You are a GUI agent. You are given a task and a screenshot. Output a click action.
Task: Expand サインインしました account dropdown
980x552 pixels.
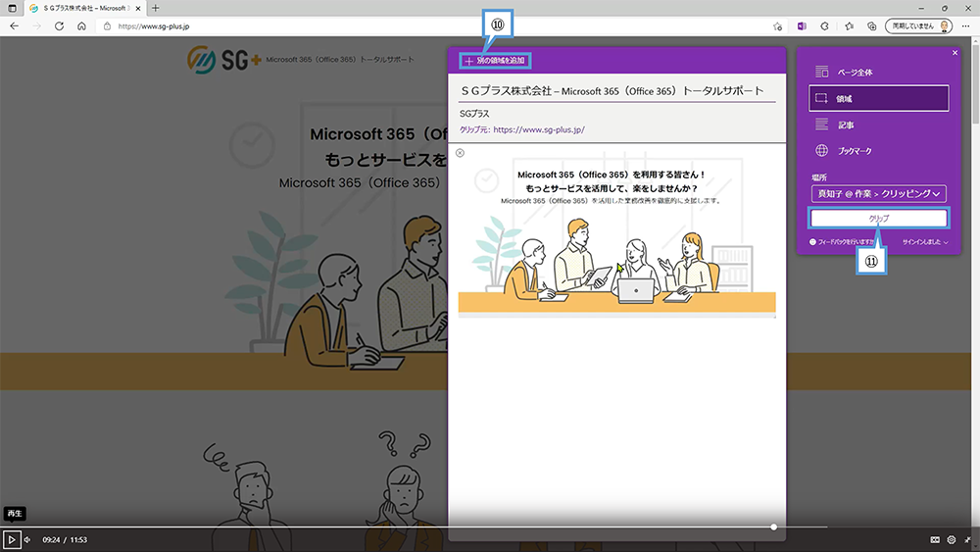coord(925,242)
